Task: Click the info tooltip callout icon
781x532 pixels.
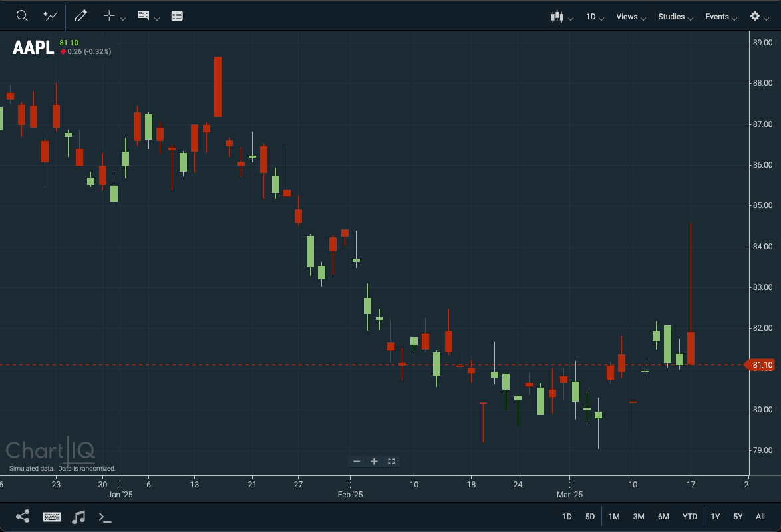Action: [144, 15]
